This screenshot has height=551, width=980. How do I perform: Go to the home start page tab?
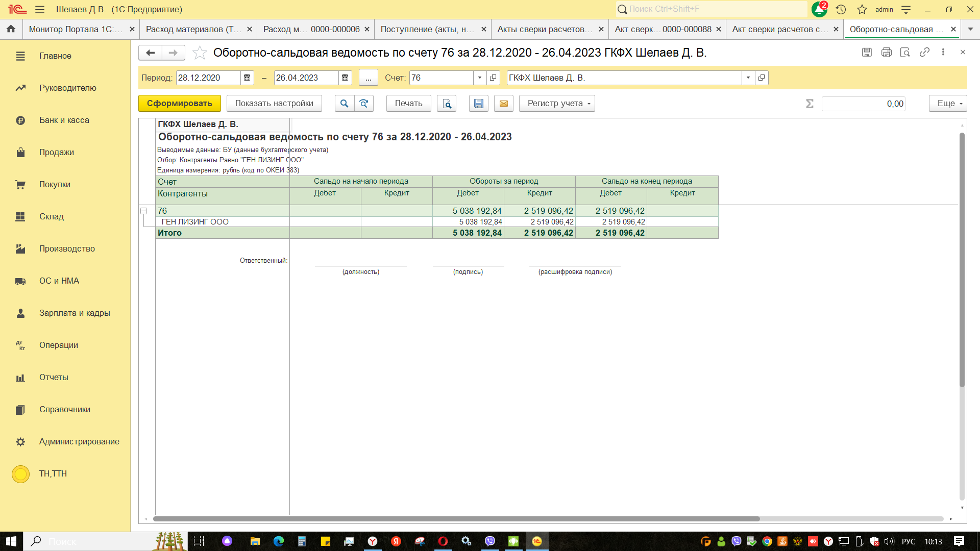(x=11, y=29)
